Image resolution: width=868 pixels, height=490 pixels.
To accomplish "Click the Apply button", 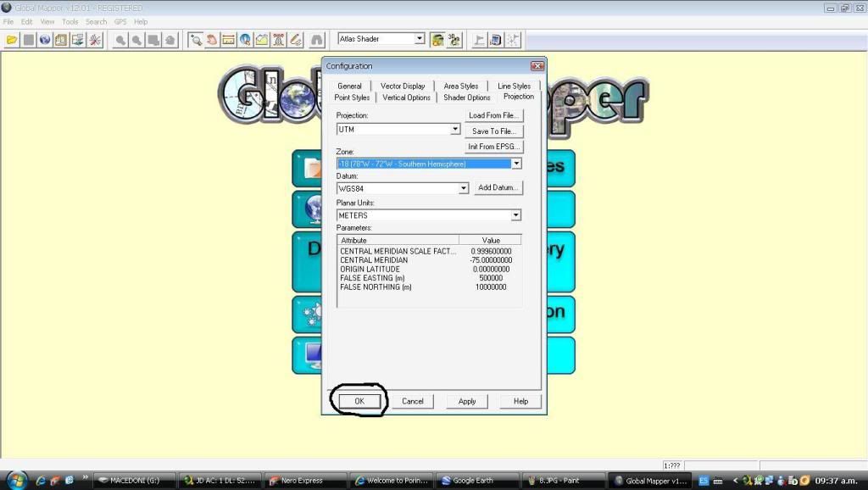I will click(x=467, y=401).
